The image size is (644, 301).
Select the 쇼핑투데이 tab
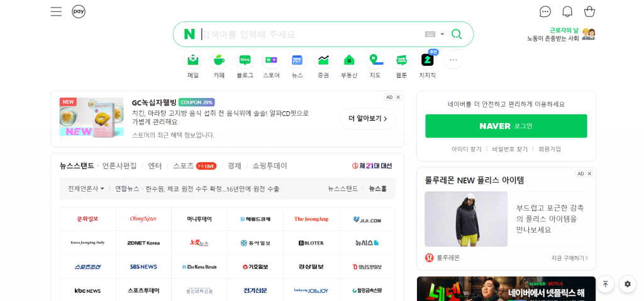point(270,166)
